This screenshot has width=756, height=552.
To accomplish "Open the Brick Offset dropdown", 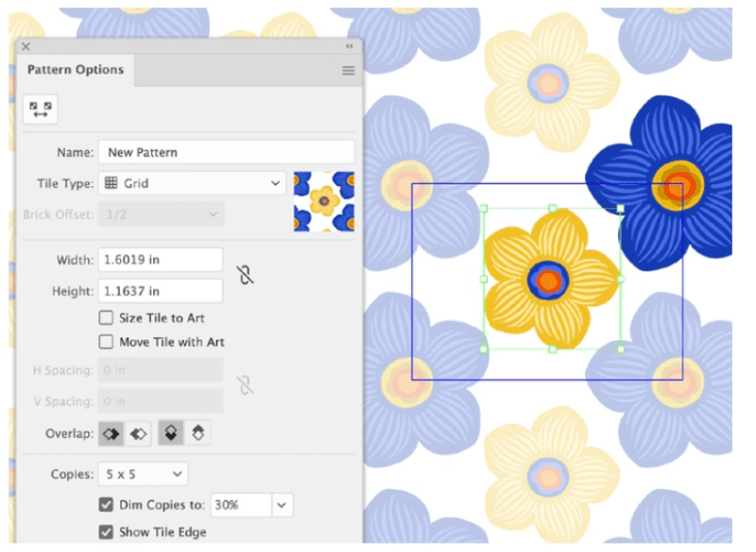I will (x=161, y=215).
